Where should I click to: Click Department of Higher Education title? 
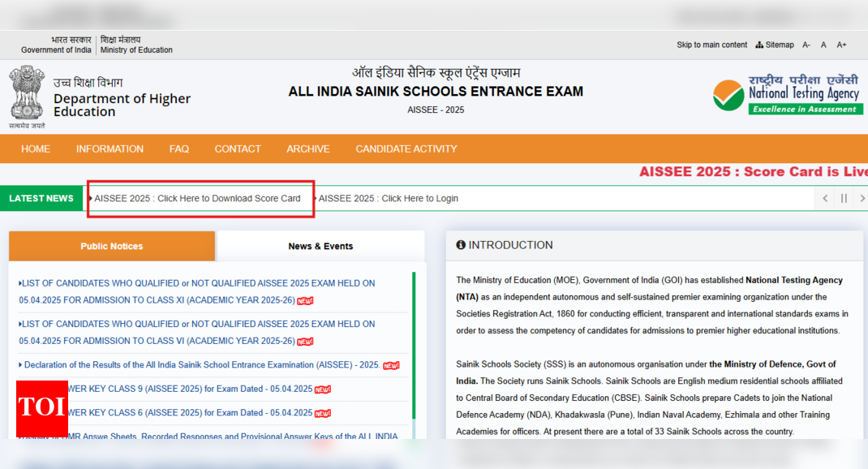122,105
